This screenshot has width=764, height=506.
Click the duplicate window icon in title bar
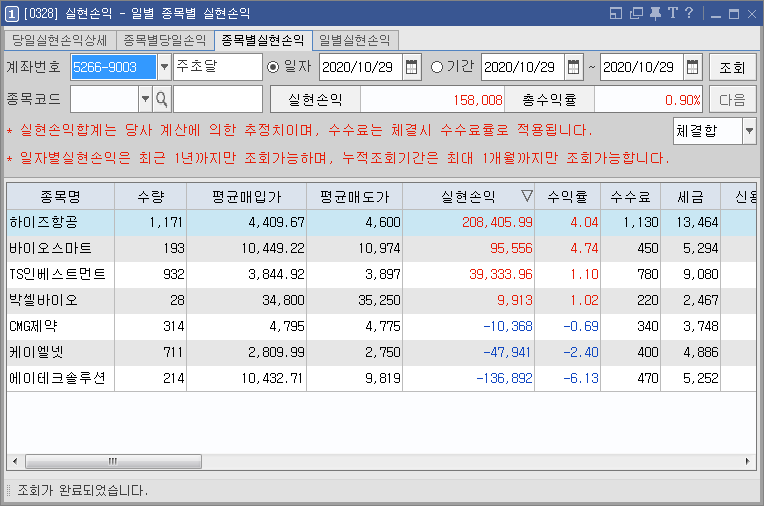[x=636, y=13]
